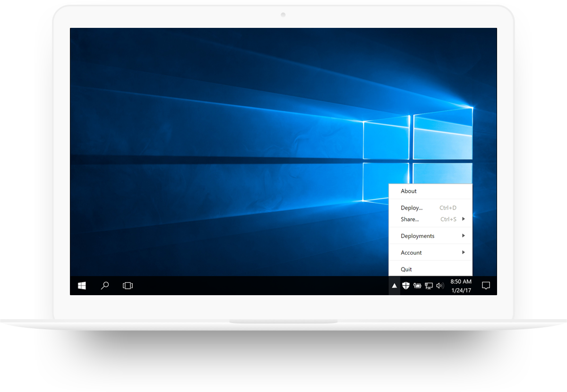Expand the Share submenu arrow

pyautogui.click(x=464, y=219)
